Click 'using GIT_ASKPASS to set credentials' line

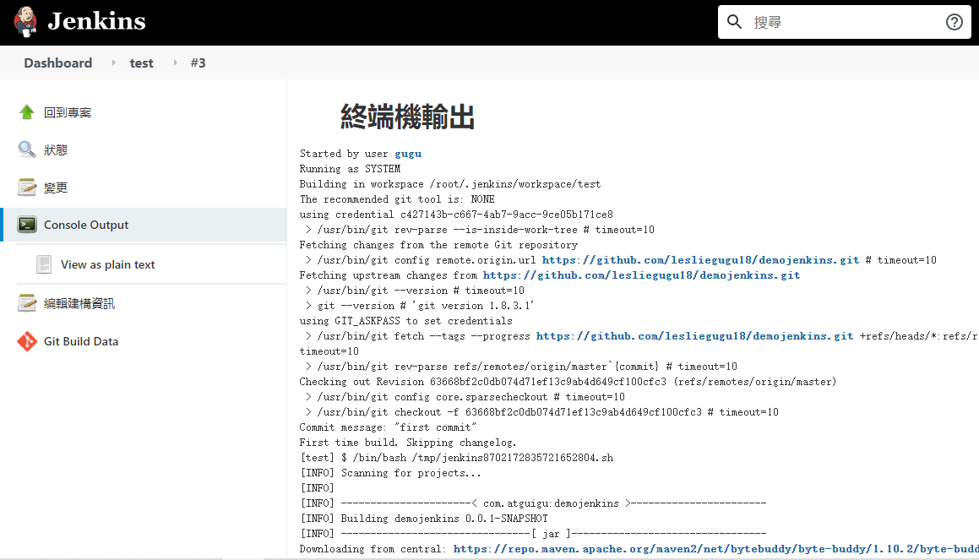(x=405, y=321)
